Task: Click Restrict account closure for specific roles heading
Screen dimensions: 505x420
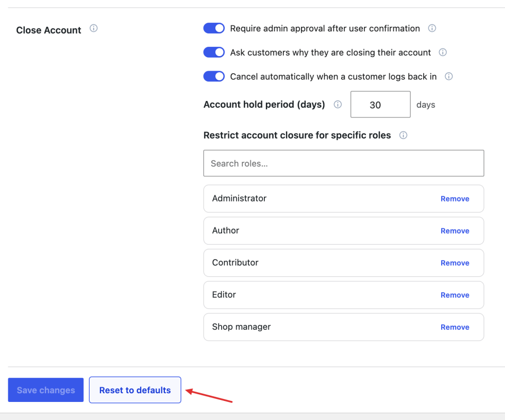Action: [297, 135]
